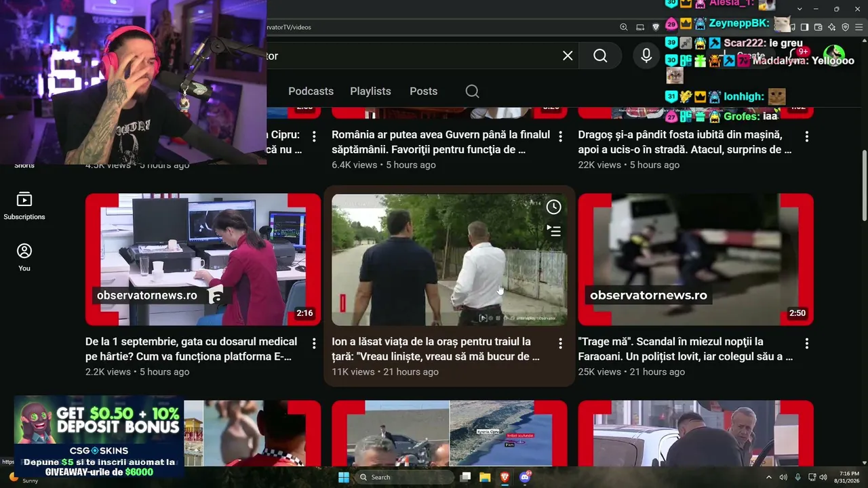
Task: Open options for the România Guvern video
Action: pyautogui.click(x=560, y=136)
